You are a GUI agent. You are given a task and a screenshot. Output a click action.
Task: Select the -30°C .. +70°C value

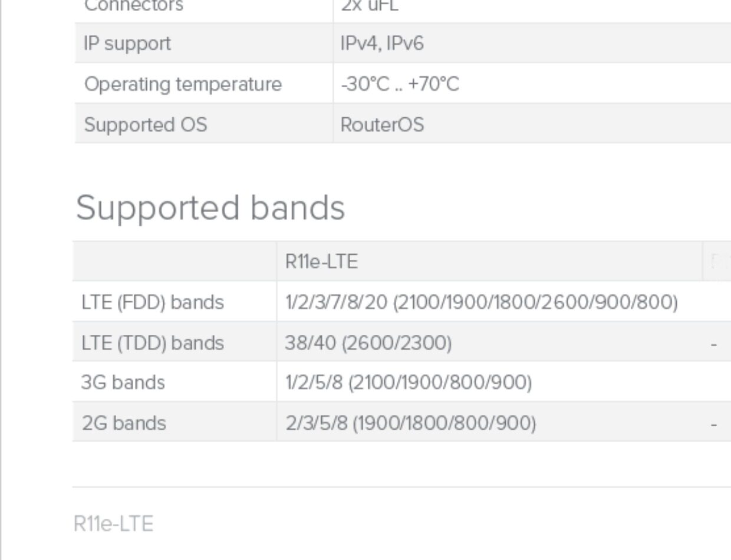click(x=400, y=84)
